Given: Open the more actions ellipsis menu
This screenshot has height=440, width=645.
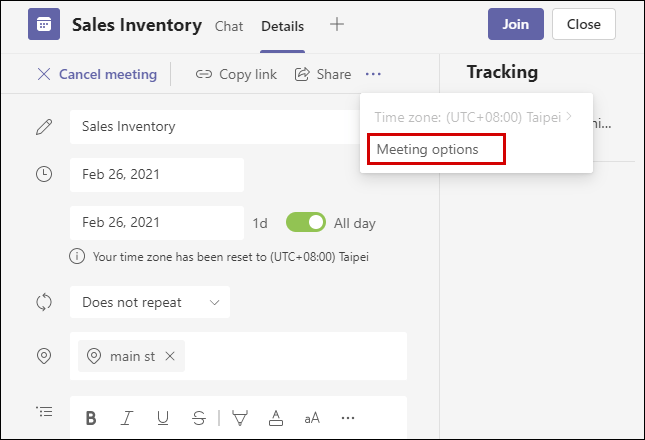Looking at the screenshot, I should point(374,74).
